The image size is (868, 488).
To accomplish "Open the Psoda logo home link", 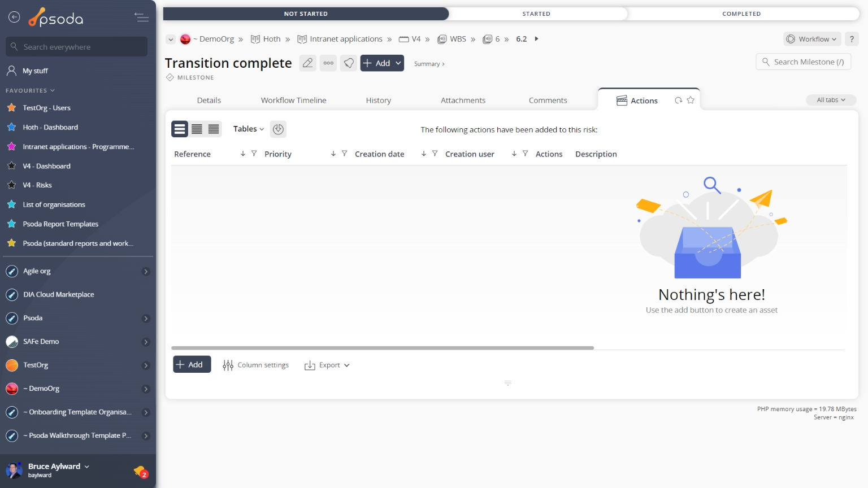I will (56, 18).
